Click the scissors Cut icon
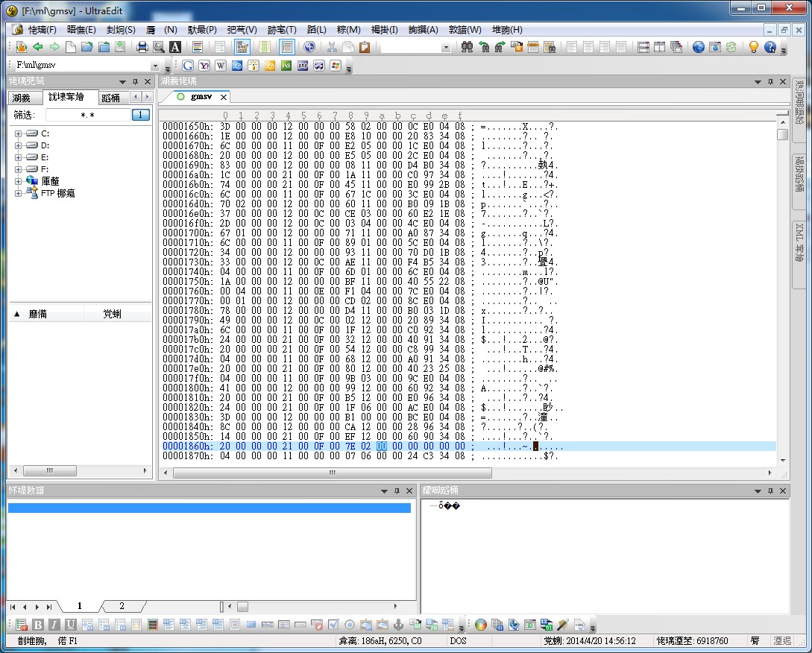 (332, 47)
